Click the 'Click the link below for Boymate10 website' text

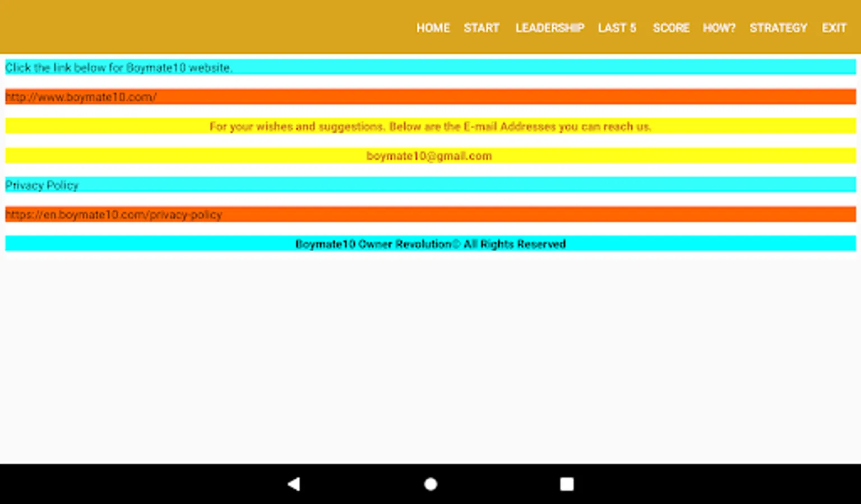pyautogui.click(x=118, y=67)
